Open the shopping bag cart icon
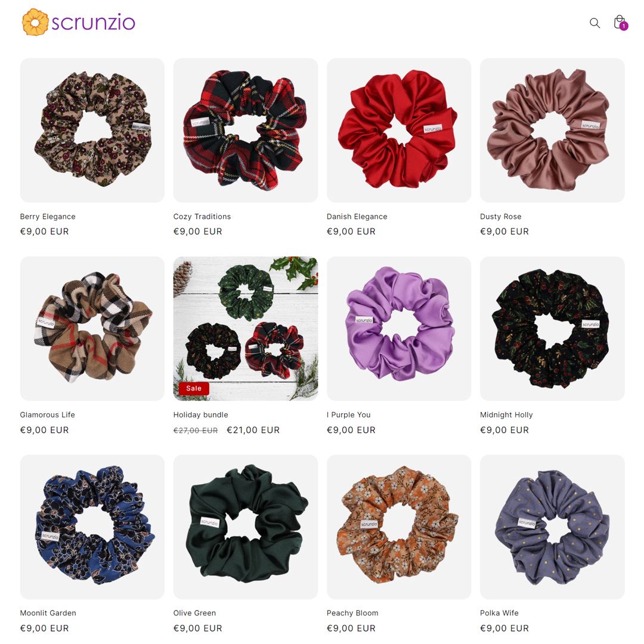644x644 pixels. [620, 23]
